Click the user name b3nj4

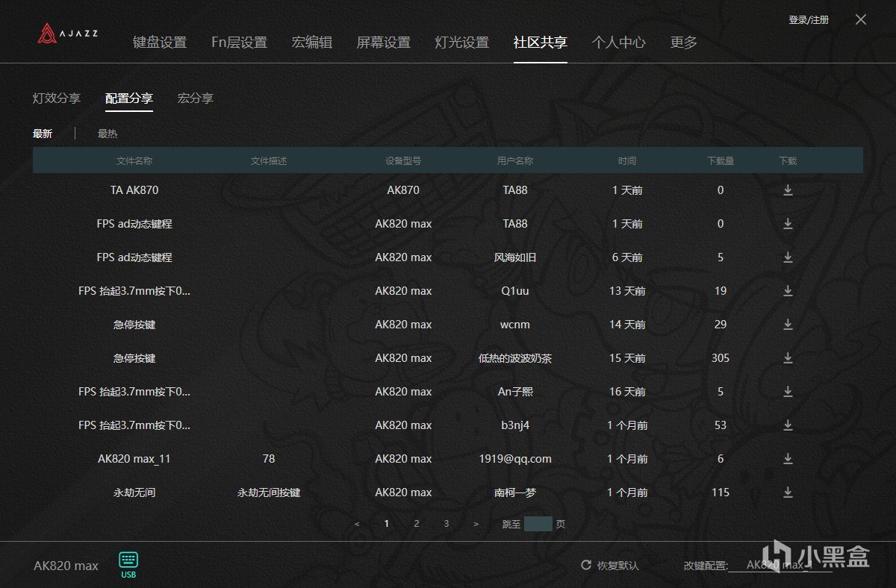(515, 425)
